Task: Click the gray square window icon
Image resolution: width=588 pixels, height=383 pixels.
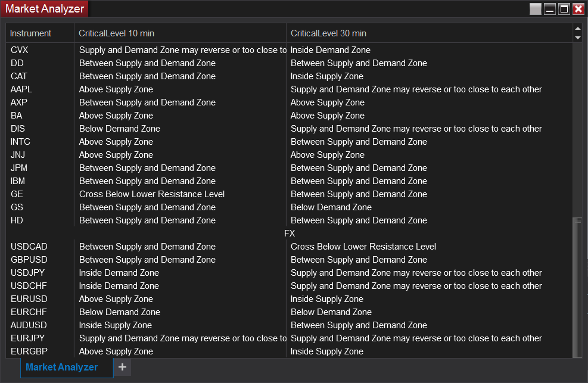Action: (535, 9)
